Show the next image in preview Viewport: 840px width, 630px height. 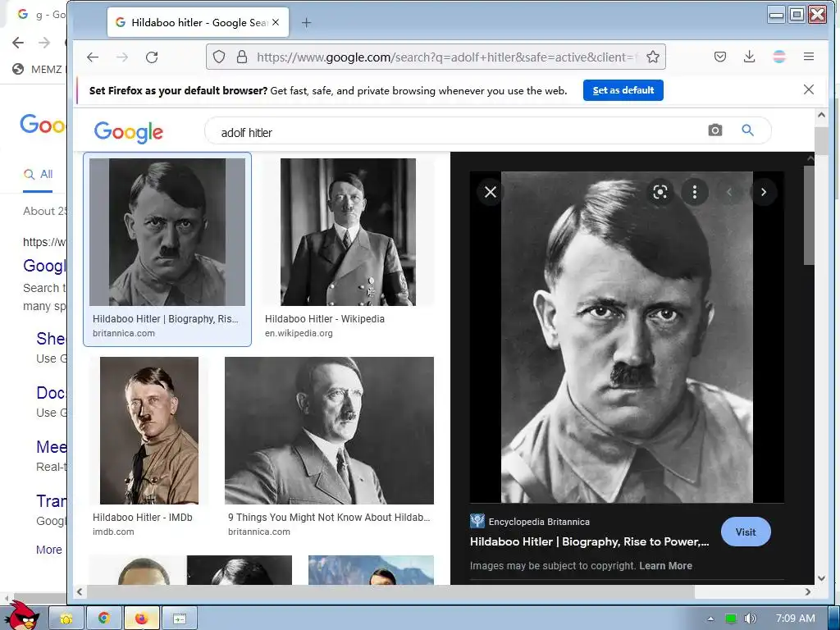(764, 192)
